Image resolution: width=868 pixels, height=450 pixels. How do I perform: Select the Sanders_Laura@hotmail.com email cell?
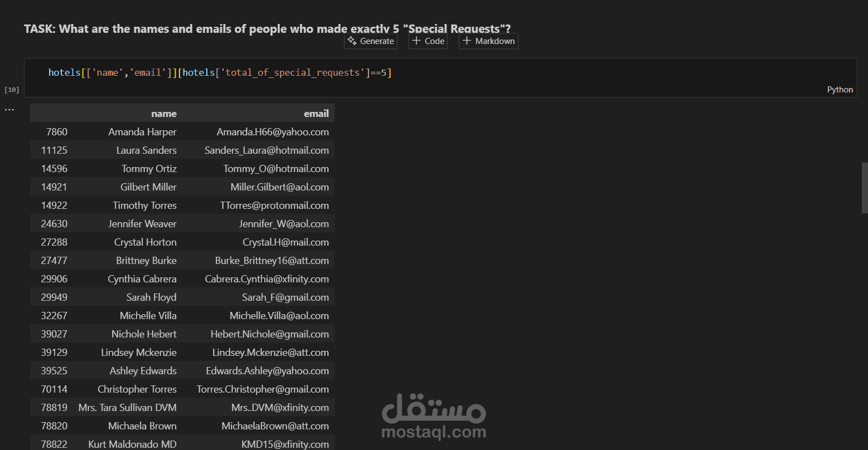(266, 150)
